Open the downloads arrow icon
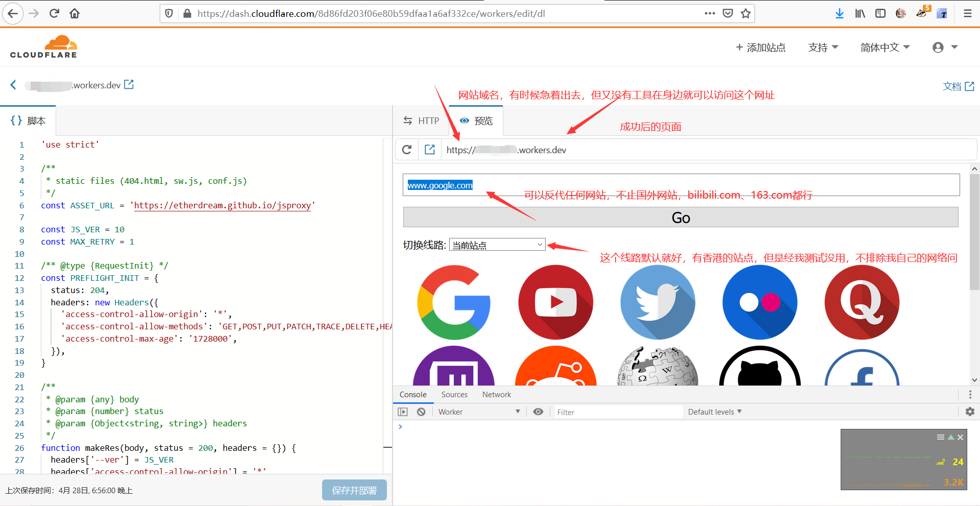980x506 pixels. (x=839, y=13)
